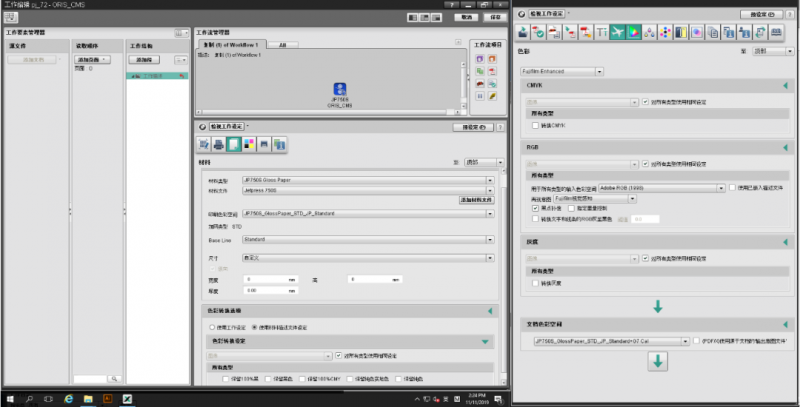Viewport: 800px width, 407px height.
Task: Click the 添加材料文件 button
Action: tap(476, 200)
